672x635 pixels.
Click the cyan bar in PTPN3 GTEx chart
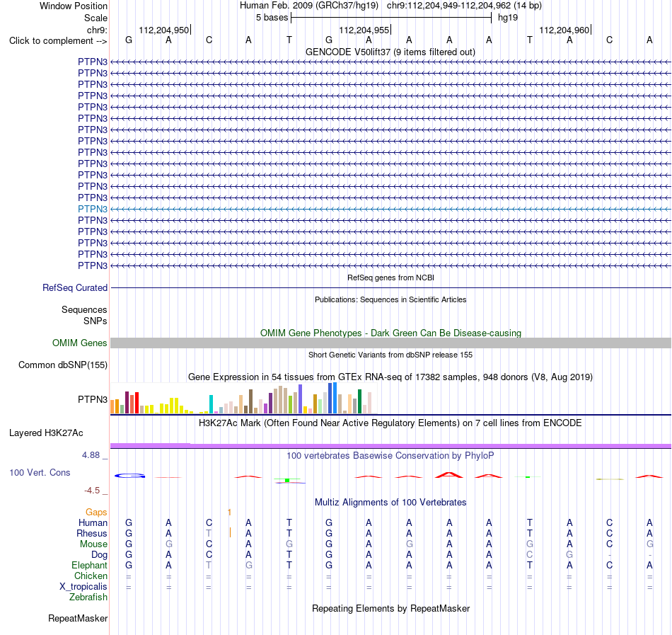(211, 404)
